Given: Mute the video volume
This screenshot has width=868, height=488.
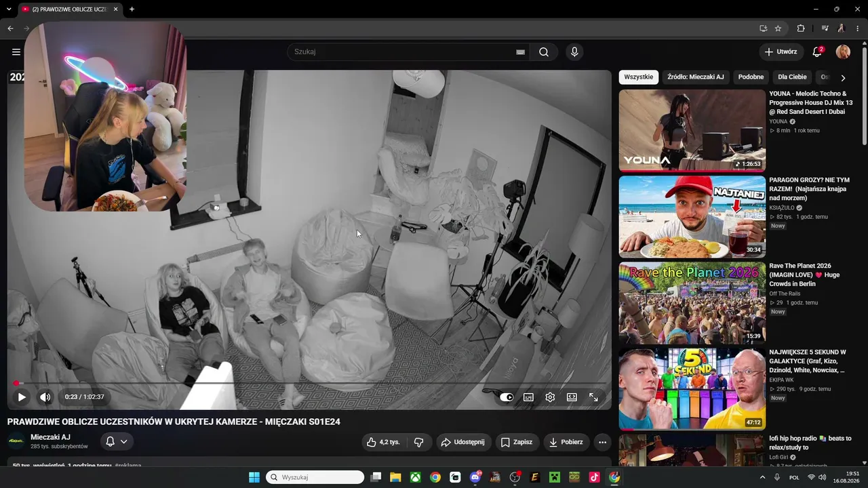Looking at the screenshot, I should (x=45, y=397).
